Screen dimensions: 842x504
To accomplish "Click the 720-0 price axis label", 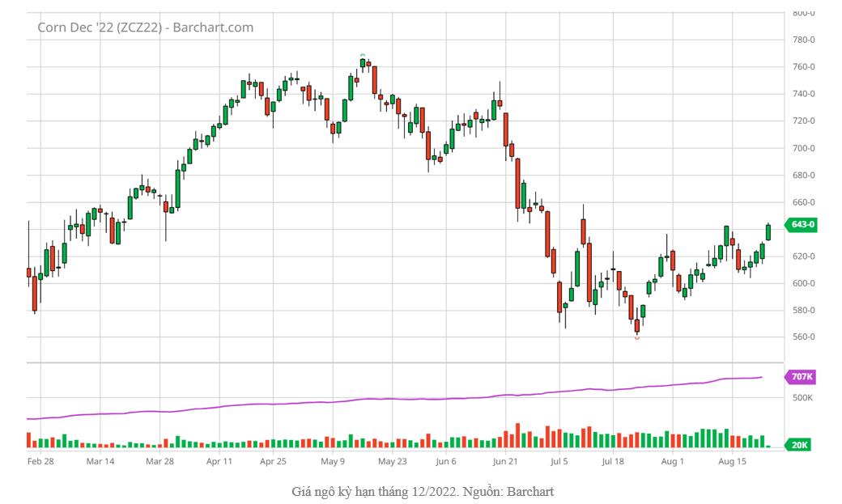I will pyautogui.click(x=804, y=121).
